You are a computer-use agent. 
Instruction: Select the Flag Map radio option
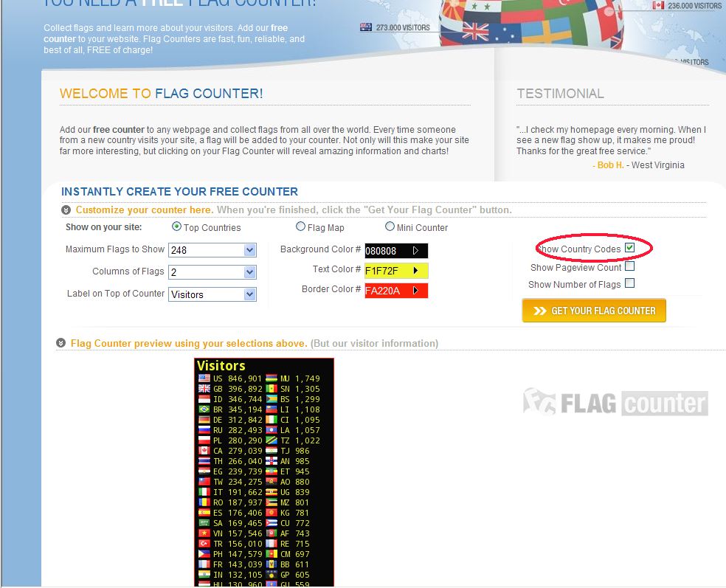[x=300, y=226]
